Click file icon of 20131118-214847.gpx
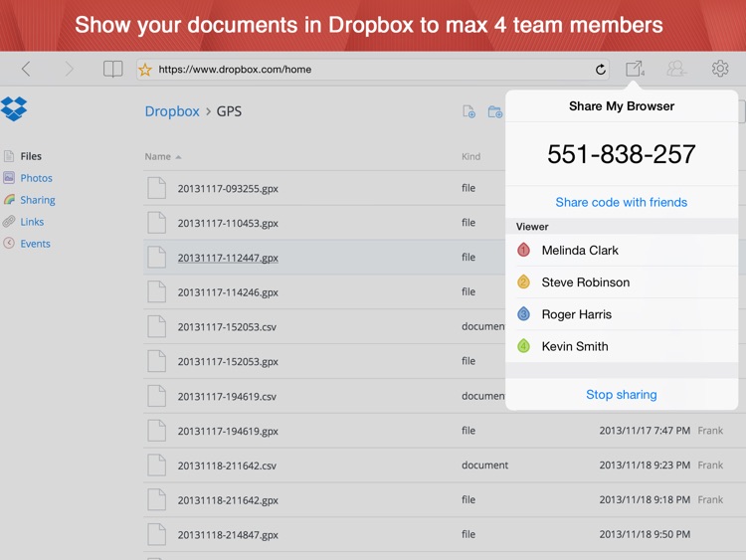 (156, 534)
